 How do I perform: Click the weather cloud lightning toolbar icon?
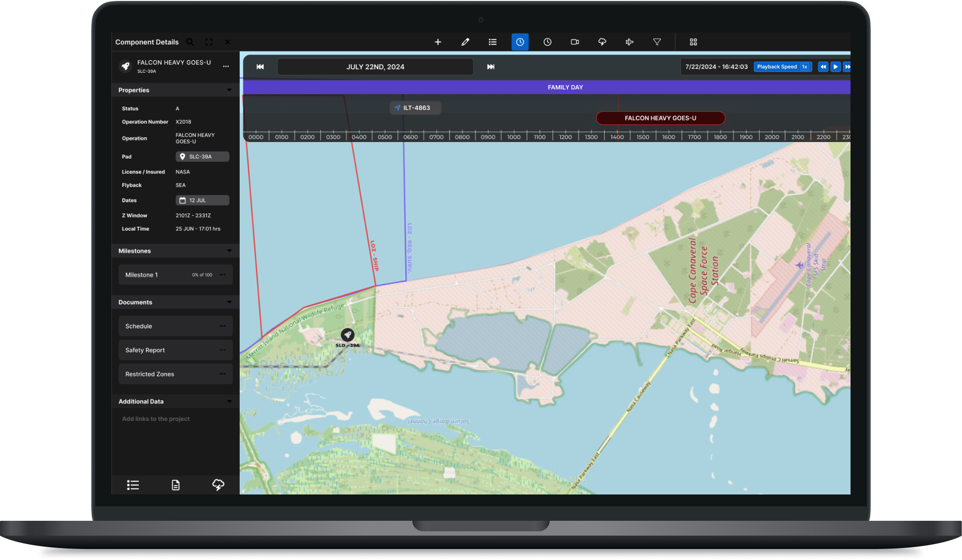pos(602,42)
